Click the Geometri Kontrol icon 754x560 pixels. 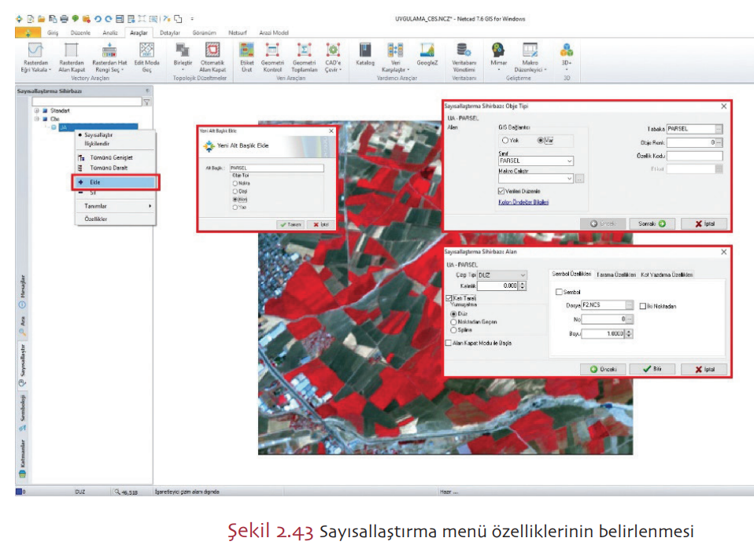(x=272, y=52)
